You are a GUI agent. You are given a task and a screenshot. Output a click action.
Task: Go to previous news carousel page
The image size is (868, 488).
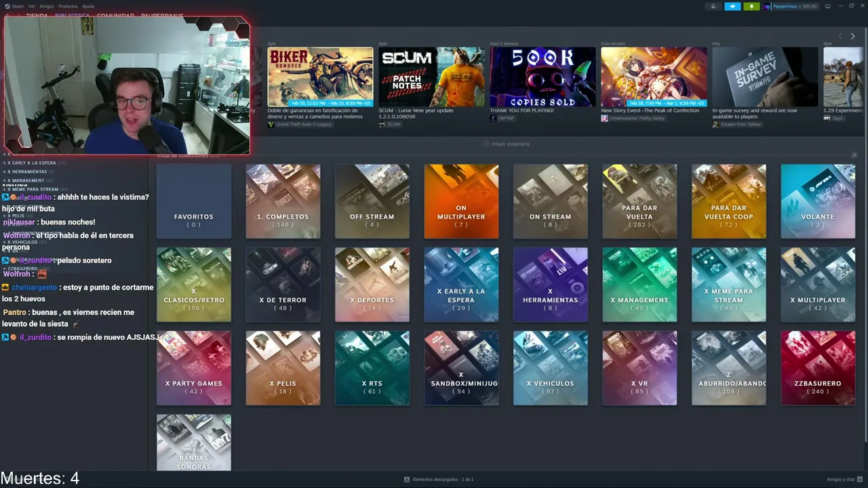[840, 36]
